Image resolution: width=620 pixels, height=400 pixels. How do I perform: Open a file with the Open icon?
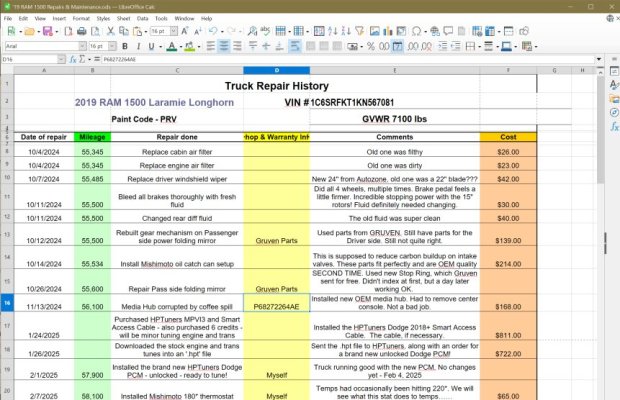29,31
